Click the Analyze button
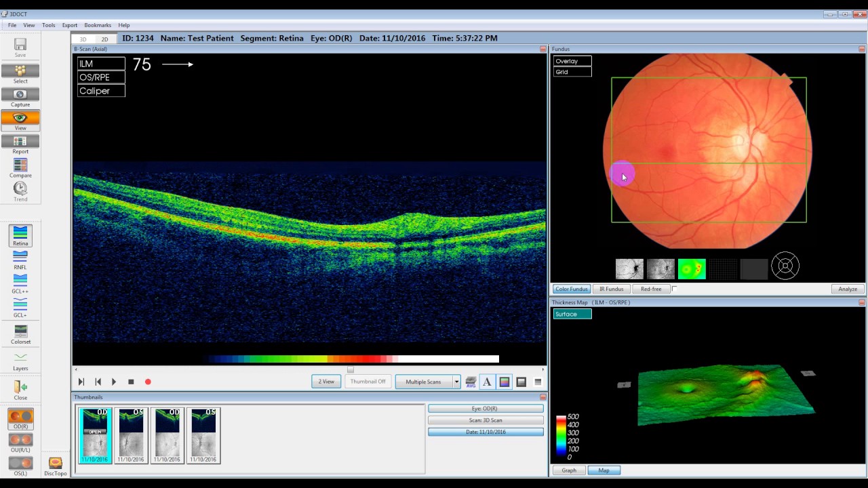 coord(848,289)
